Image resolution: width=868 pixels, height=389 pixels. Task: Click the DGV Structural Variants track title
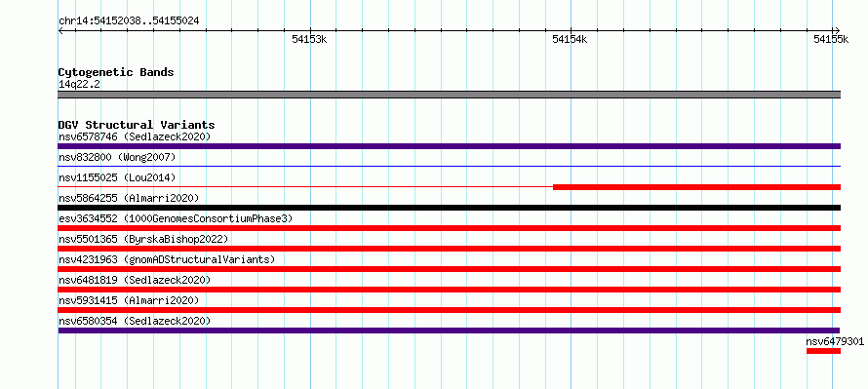pos(137,125)
